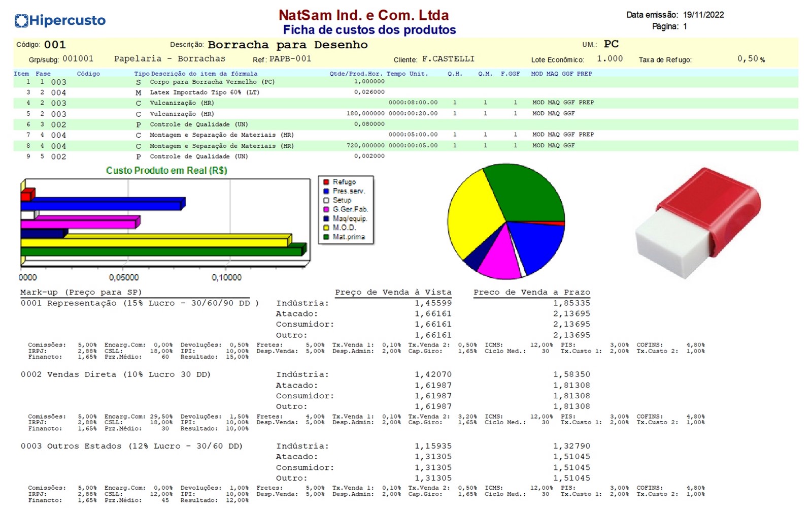812x508 pixels.
Task: Click 'Montagem e Separação de Materiais' in item row 7
Action: pyautogui.click(x=214, y=135)
